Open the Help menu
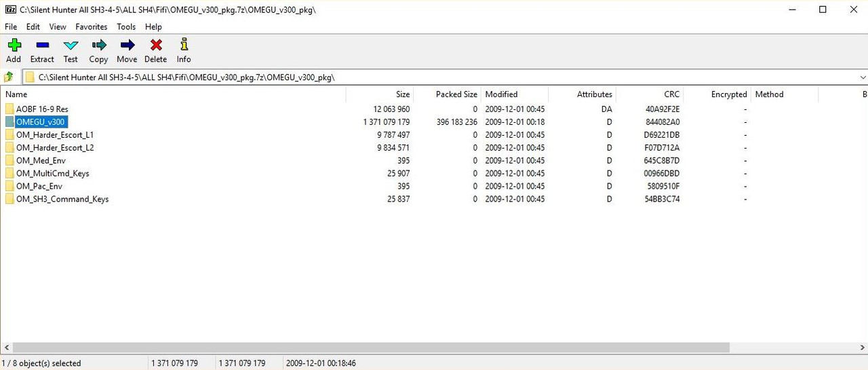This screenshot has height=370, width=868. pyautogui.click(x=153, y=27)
